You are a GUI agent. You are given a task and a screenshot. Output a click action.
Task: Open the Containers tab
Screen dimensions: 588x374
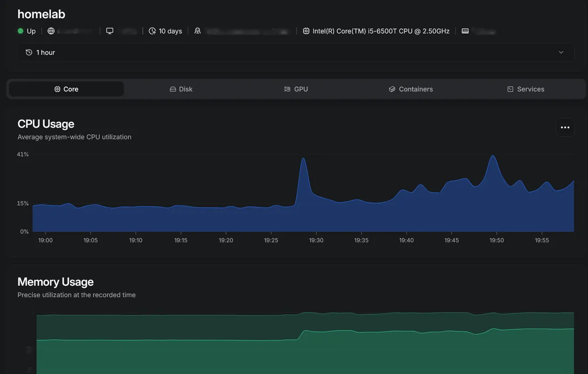tap(411, 89)
